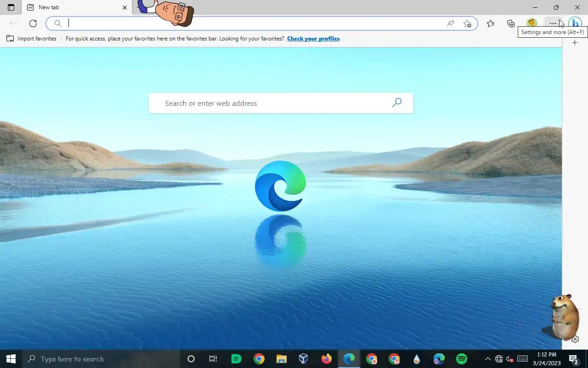Open the Windows Start menu
The width and height of the screenshot is (588, 368).
pyautogui.click(x=11, y=359)
